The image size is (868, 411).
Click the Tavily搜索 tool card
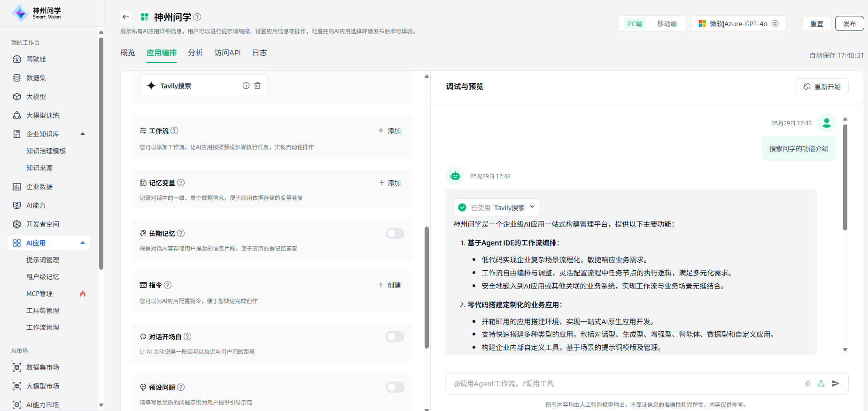tap(204, 85)
